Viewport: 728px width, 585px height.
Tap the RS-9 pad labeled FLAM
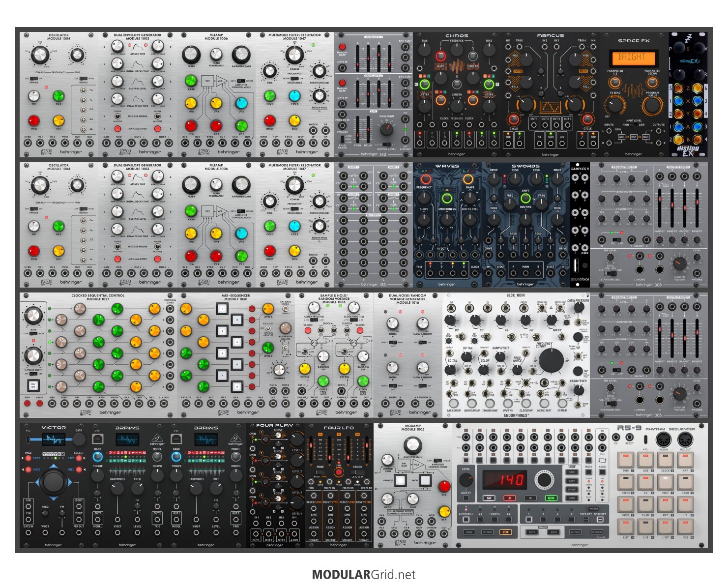point(645,504)
